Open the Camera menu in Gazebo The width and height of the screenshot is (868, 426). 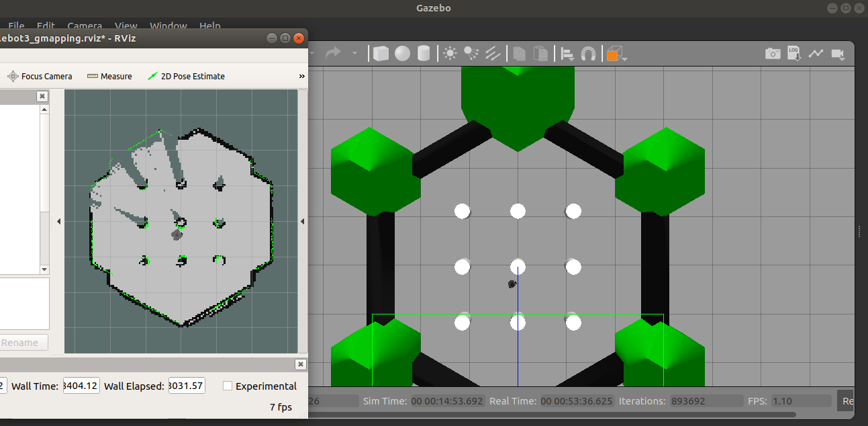[85, 26]
